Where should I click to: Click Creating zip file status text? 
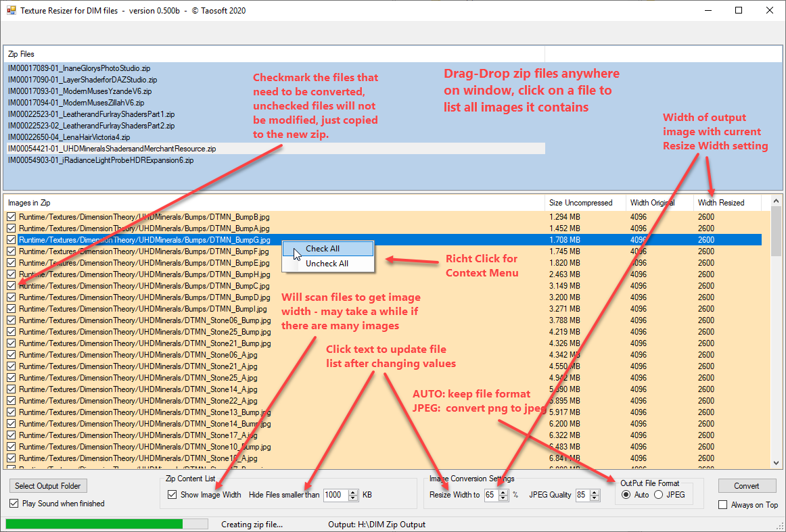pyautogui.click(x=252, y=525)
